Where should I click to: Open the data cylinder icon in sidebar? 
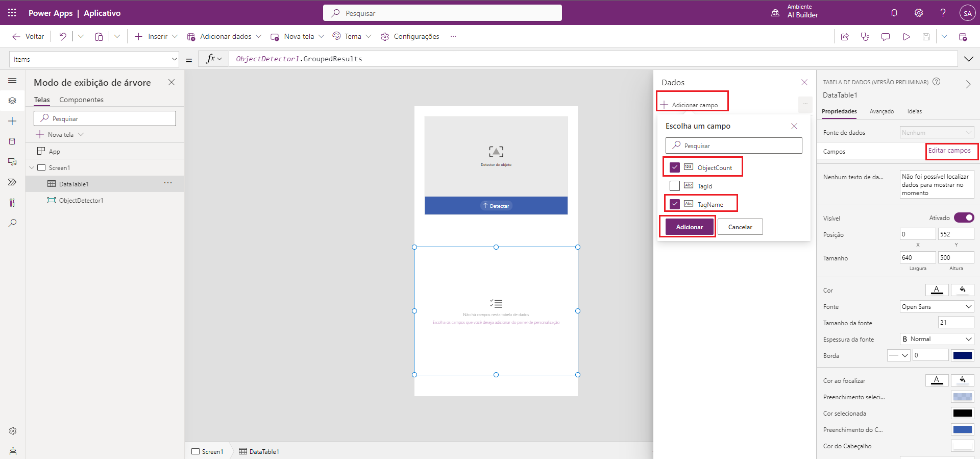coord(13,141)
